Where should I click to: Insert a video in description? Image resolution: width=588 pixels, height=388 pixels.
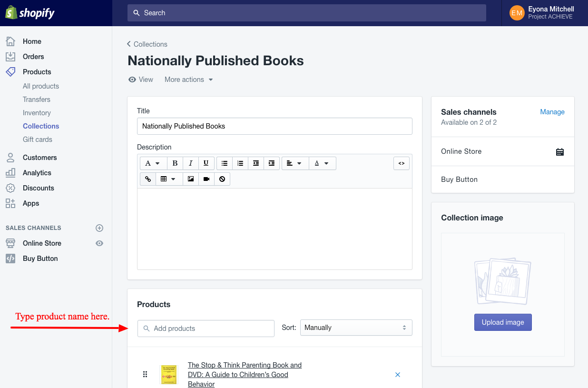206,179
